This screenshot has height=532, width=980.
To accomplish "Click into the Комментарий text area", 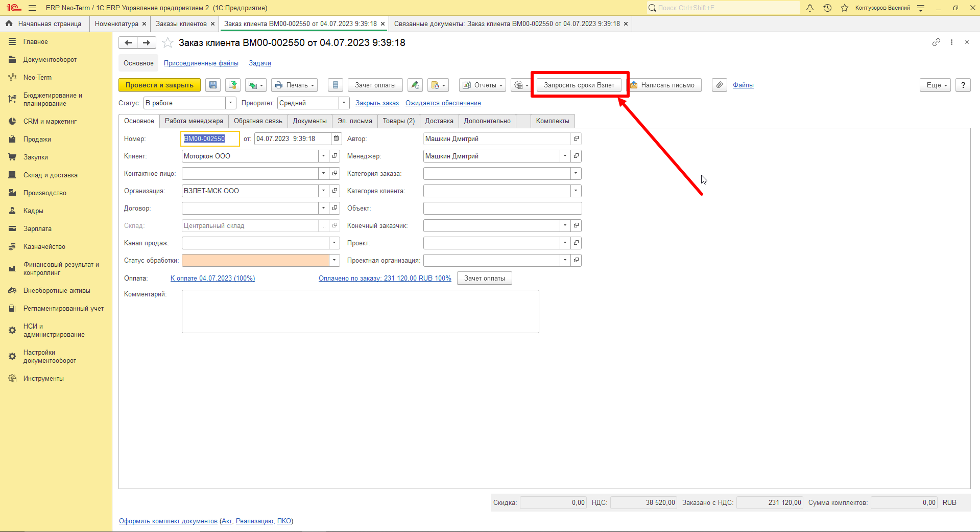I will pyautogui.click(x=361, y=312).
